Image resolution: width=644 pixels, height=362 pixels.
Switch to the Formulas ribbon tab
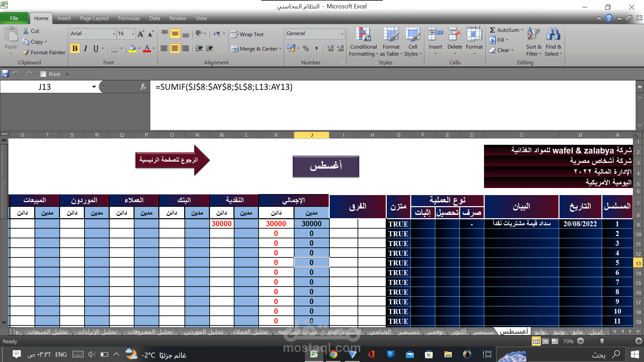[129, 18]
